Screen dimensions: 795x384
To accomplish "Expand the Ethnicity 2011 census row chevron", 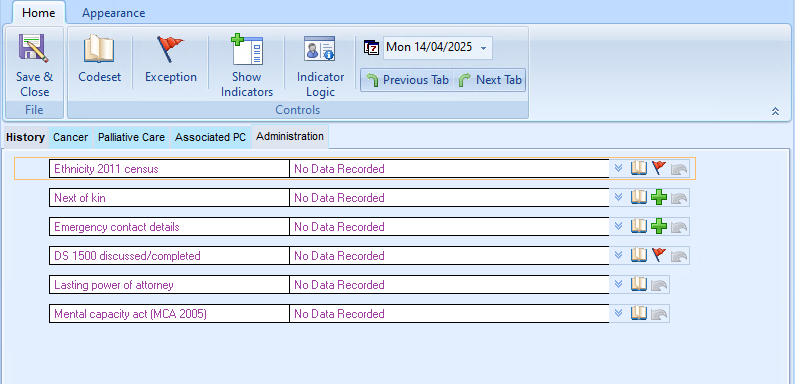I will [619, 168].
